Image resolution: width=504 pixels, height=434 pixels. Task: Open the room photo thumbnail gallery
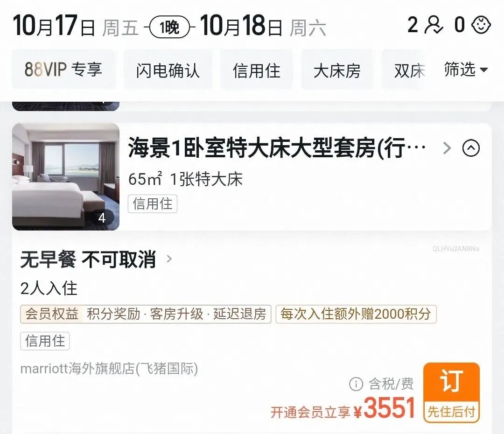[x=66, y=176]
